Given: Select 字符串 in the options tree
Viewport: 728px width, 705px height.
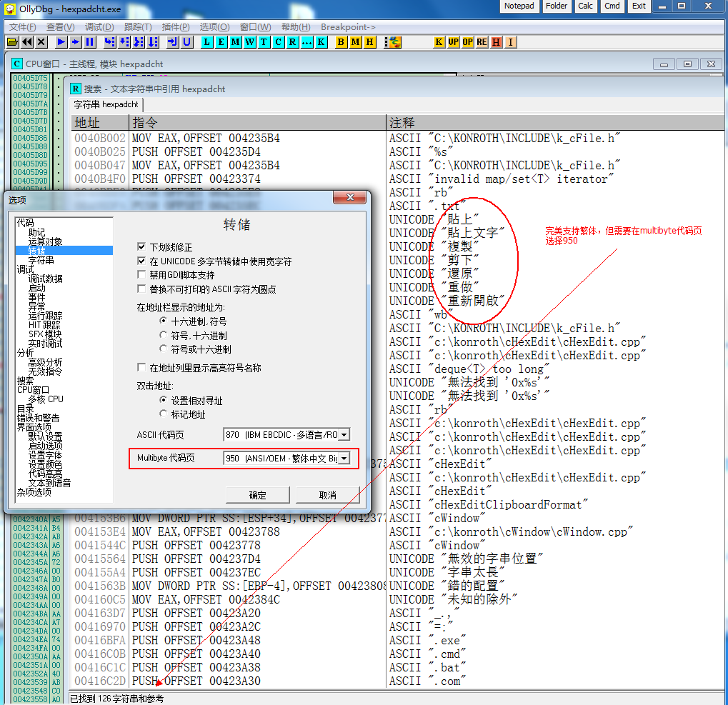Looking at the screenshot, I should tap(41, 260).
